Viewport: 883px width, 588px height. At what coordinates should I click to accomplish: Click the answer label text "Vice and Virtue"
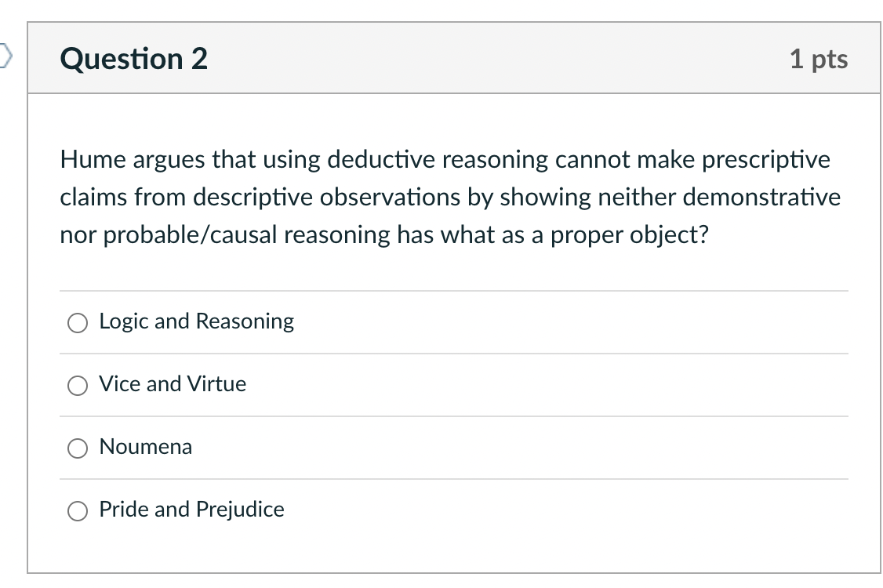point(173,385)
